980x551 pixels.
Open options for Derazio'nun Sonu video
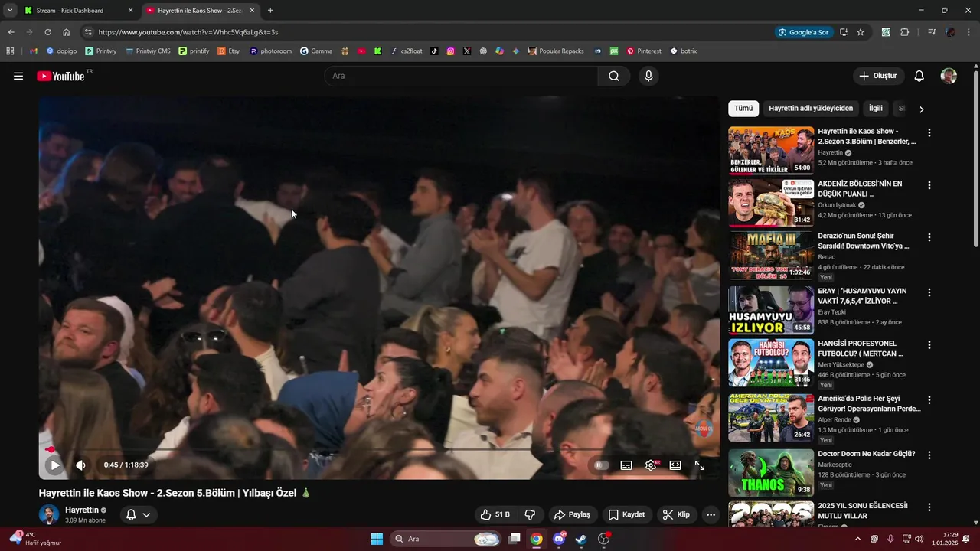click(x=929, y=237)
